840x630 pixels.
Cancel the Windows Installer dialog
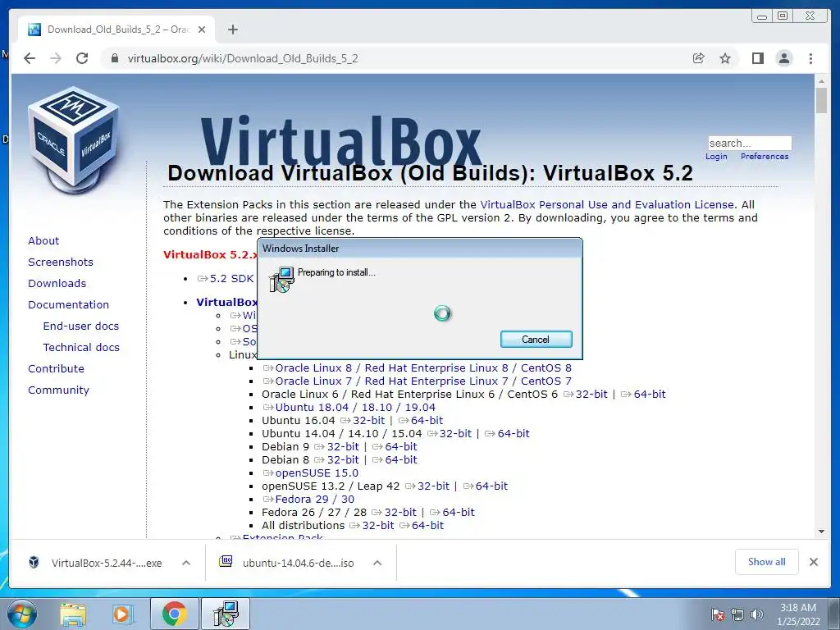tap(536, 339)
